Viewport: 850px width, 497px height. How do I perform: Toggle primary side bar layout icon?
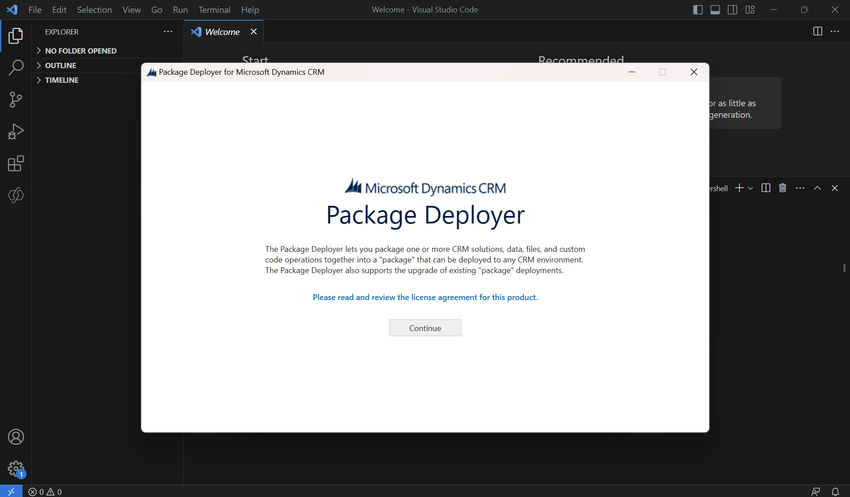click(x=698, y=10)
